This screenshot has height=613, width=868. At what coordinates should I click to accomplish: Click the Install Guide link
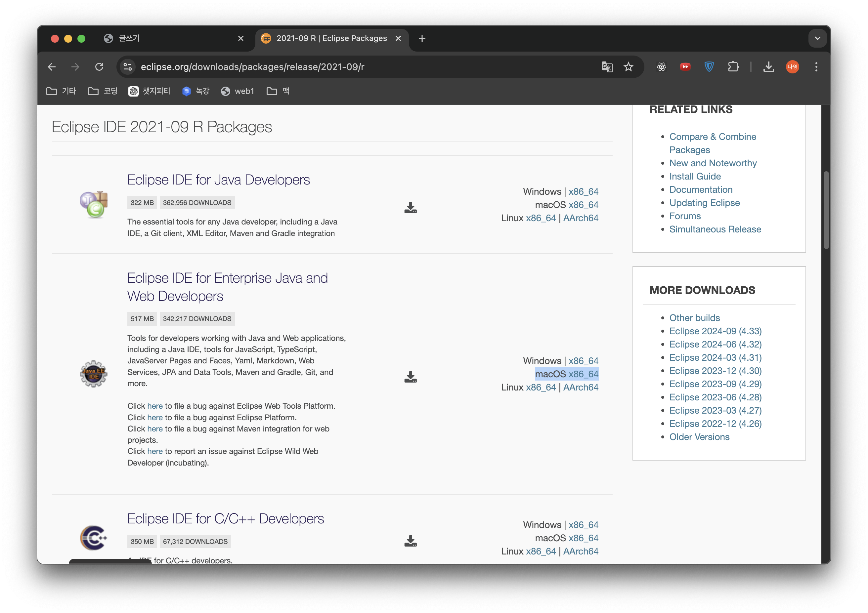695,176
